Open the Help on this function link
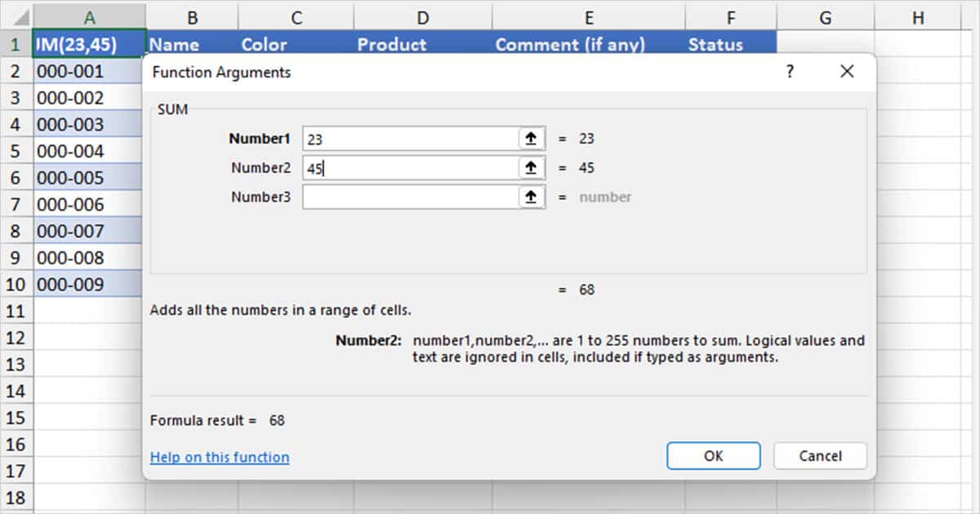The width and height of the screenshot is (980, 514). coord(219,458)
